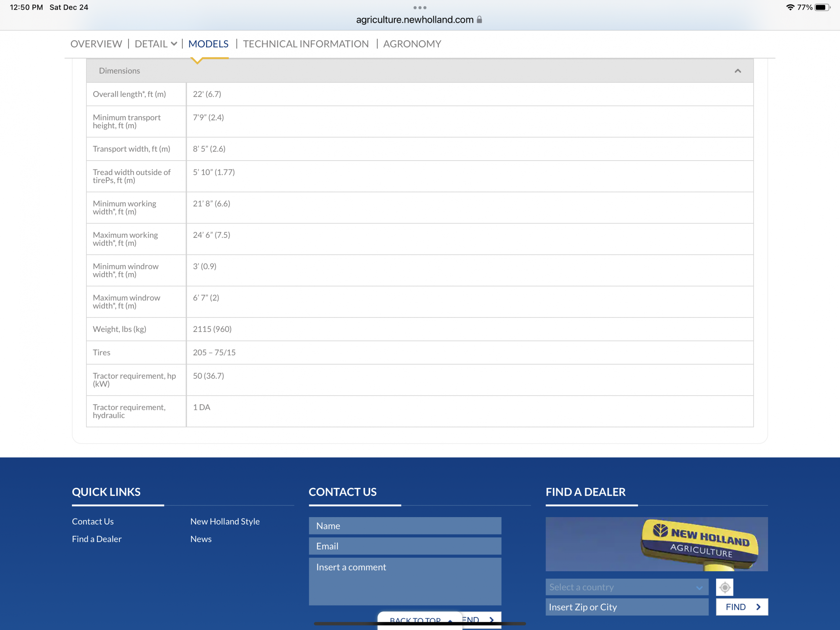
Task: Select the 7'9" (2.4) transport height value
Action: (x=208, y=117)
